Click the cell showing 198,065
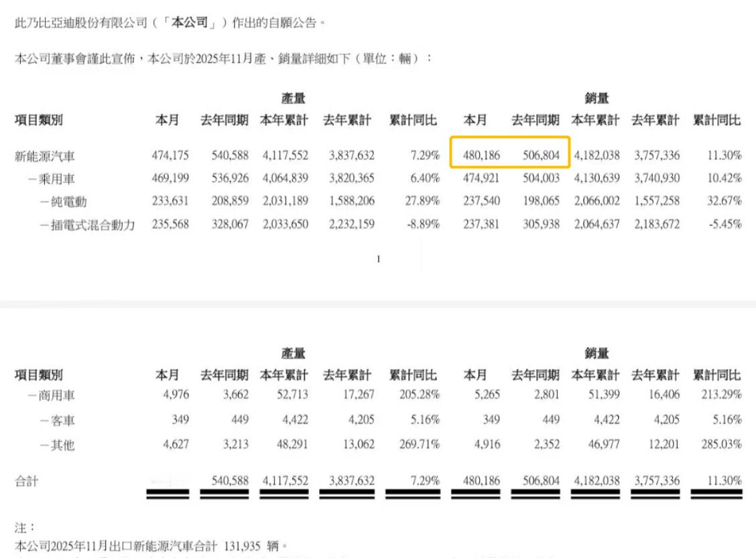 [x=541, y=201]
